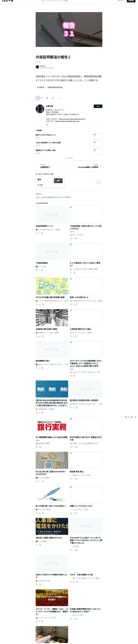Open the 監修した本が届きました article
The height and width of the screenshot is (644, 138).
click(x=79, y=297)
